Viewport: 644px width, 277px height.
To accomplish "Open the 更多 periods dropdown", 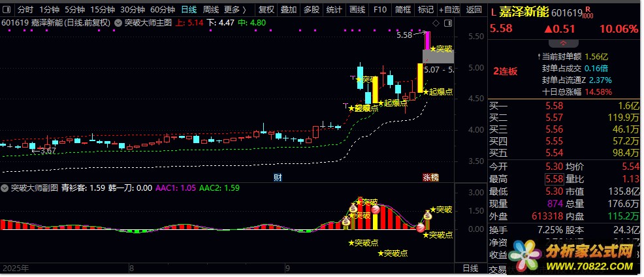I will [235, 9].
